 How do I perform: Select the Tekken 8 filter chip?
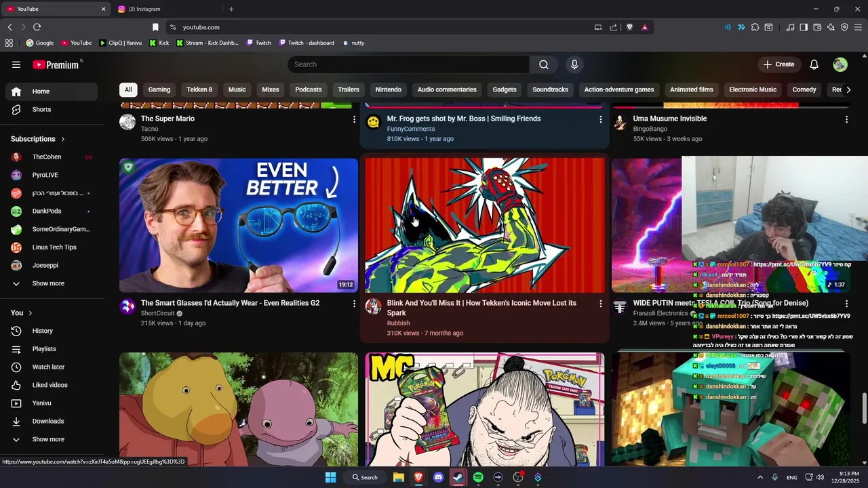click(199, 89)
